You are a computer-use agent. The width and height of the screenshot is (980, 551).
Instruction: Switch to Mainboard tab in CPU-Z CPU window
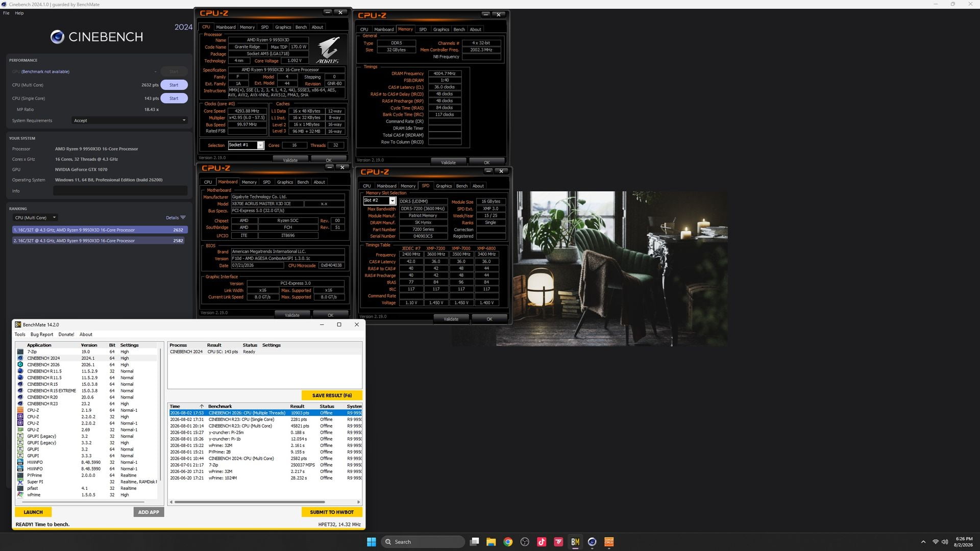point(226,27)
